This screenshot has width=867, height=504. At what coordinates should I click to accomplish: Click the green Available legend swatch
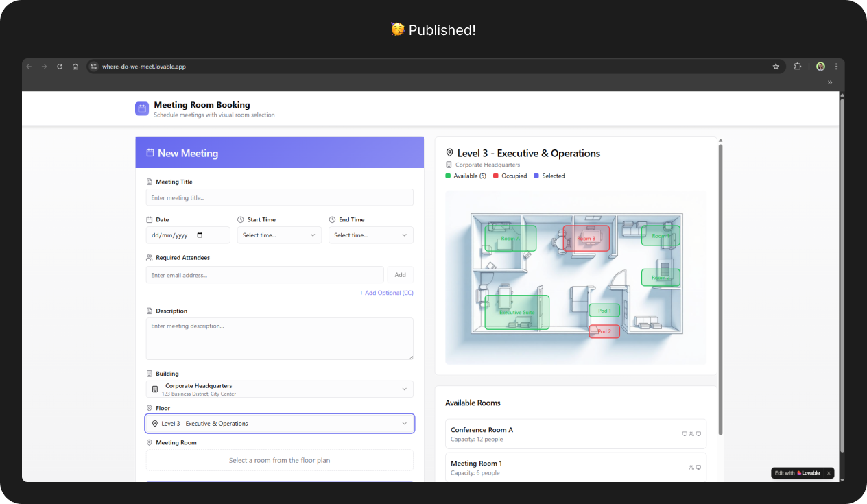pos(448,176)
